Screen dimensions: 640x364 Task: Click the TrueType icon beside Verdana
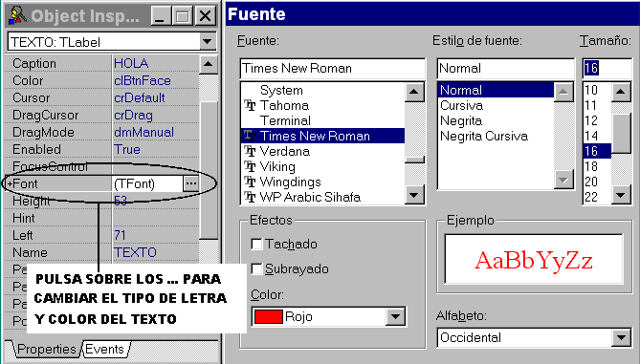pyautogui.click(x=250, y=151)
